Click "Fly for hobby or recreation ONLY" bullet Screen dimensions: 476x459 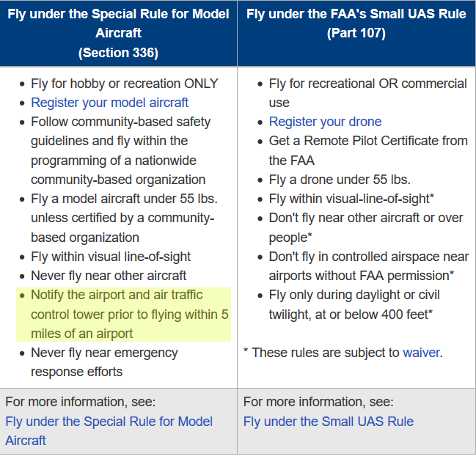tap(124, 84)
